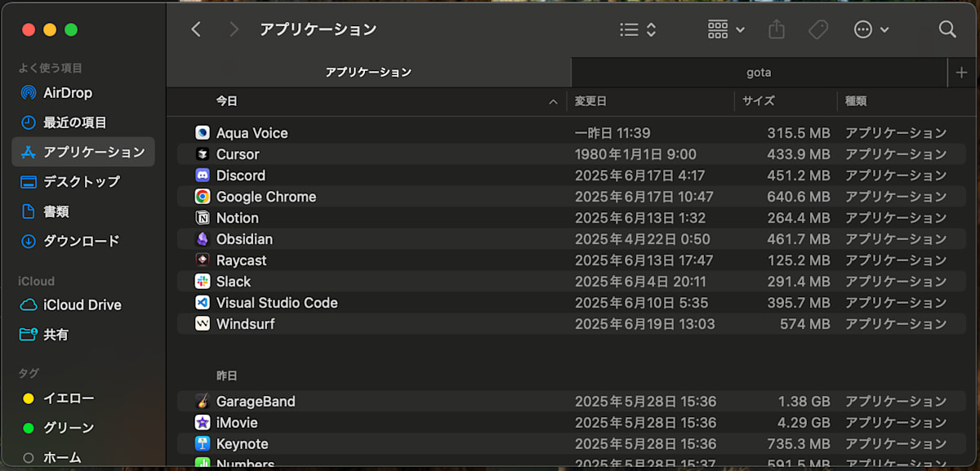Image resolution: width=980 pixels, height=471 pixels.
Task: Go forward with the right chevron
Action: click(234, 29)
